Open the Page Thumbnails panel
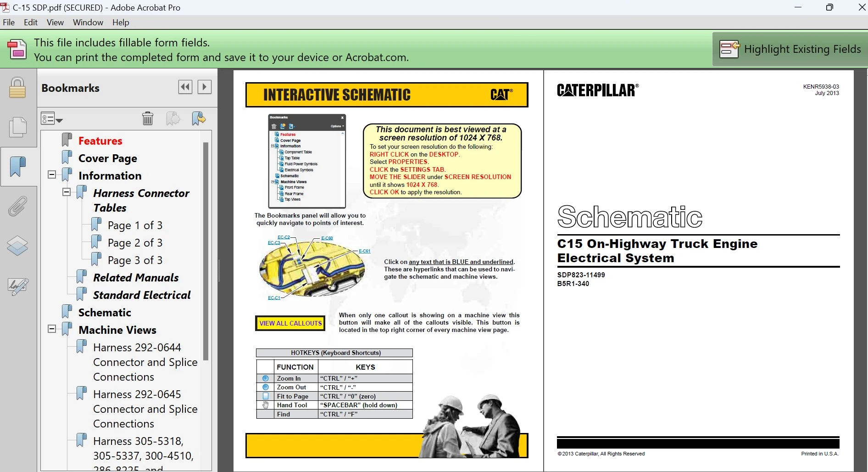 (18, 127)
